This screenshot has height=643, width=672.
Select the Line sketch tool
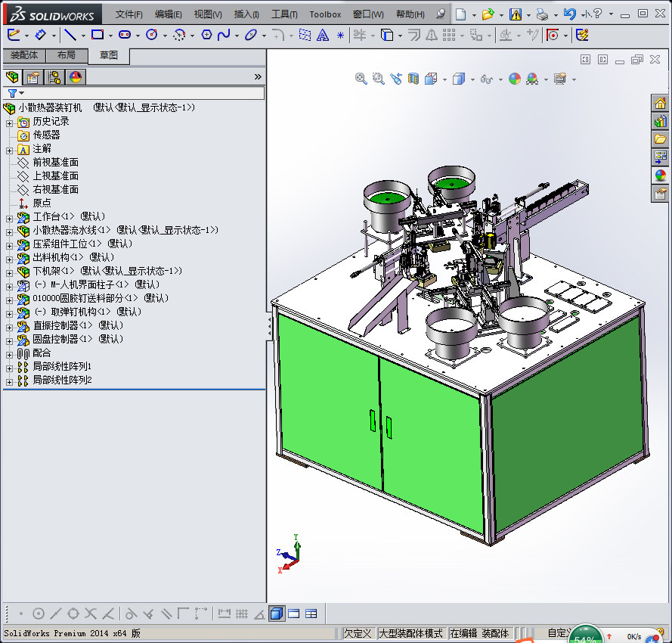pyautogui.click(x=70, y=35)
